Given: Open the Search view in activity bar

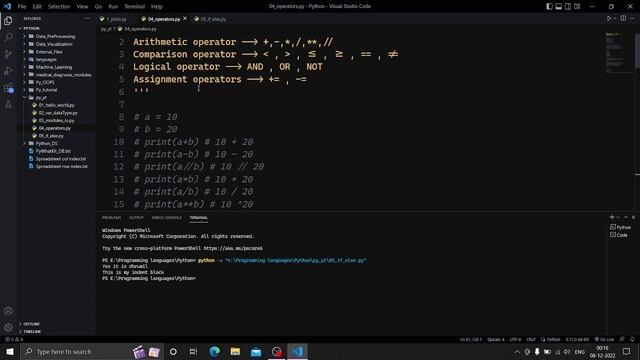Looking at the screenshot, I should coord(8,37).
